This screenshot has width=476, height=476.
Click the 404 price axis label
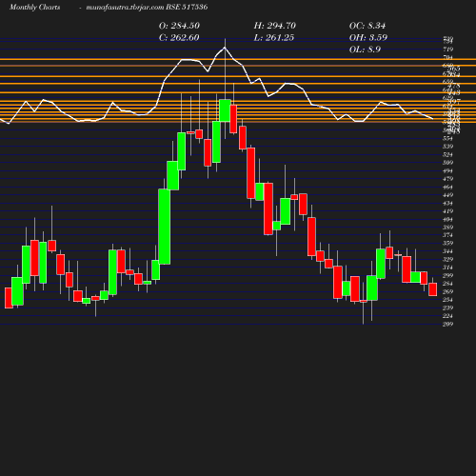[x=447, y=219]
